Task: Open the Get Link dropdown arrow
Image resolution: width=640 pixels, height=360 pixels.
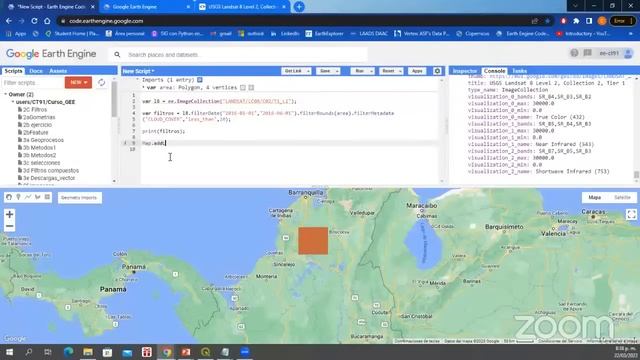Action: pyautogui.click(x=308, y=71)
